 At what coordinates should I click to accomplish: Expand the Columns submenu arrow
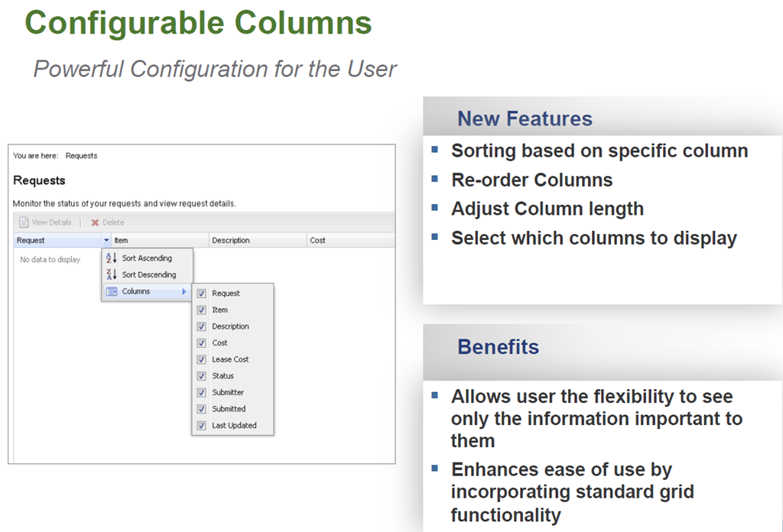pyautogui.click(x=184, y=291)
